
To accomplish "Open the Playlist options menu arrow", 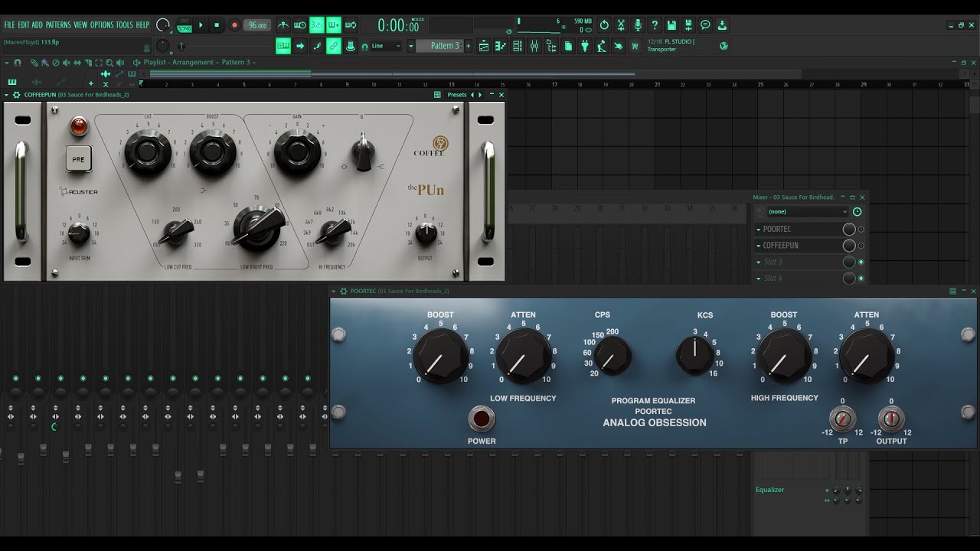I will coord(7,62).
